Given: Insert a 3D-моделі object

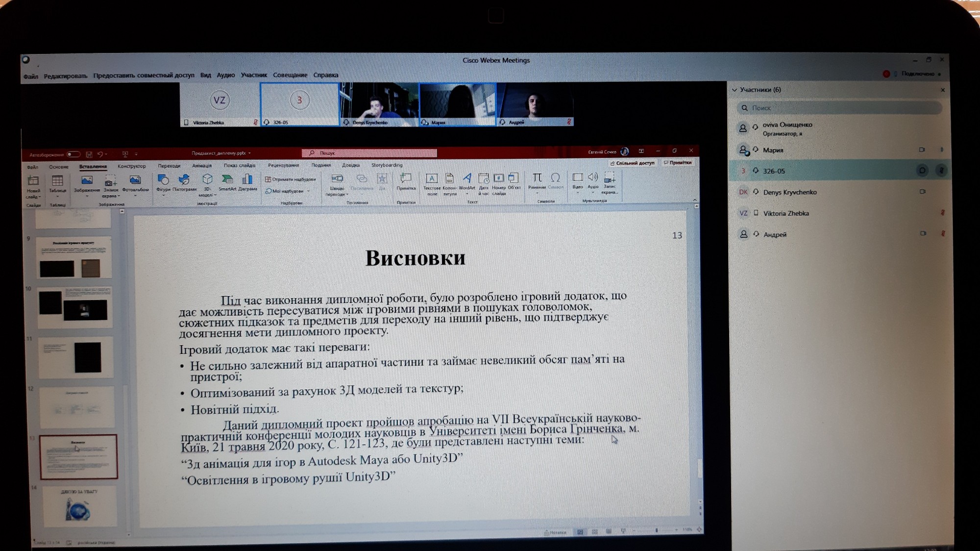Looking at the screenshot, I should point(207,185).
